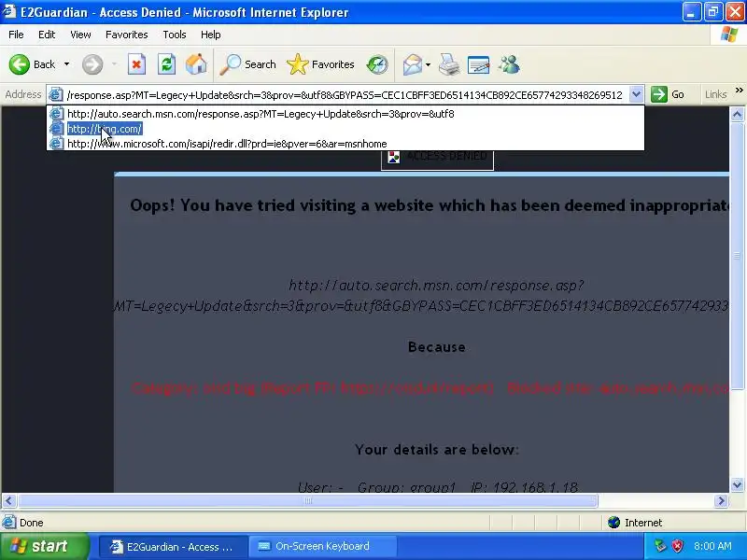Open the History clock icon
The width and height of the screenshot is (747, 560).
(x=377, y=64)
